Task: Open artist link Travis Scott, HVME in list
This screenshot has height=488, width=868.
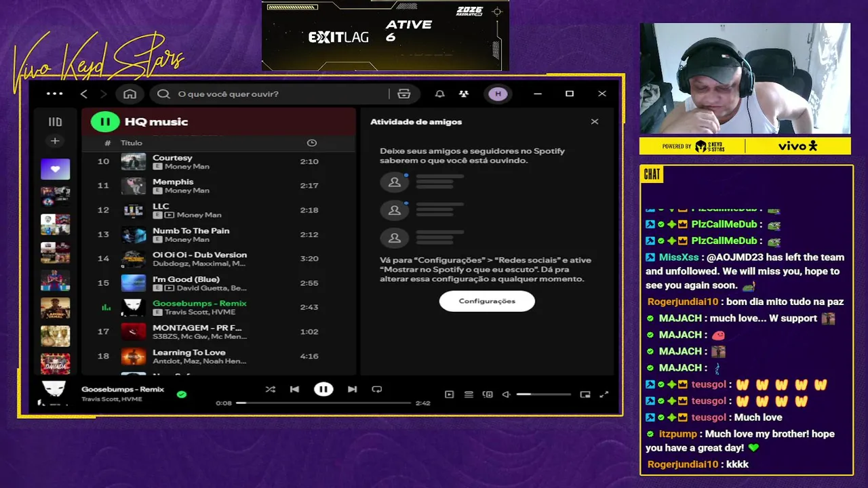Action: coord(200,312)
